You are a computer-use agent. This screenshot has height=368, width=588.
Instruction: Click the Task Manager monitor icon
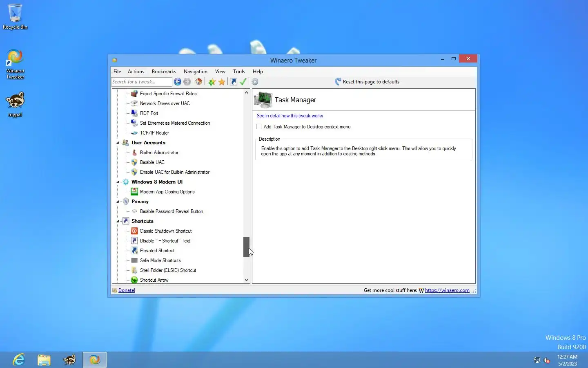[x=263, y=100]
